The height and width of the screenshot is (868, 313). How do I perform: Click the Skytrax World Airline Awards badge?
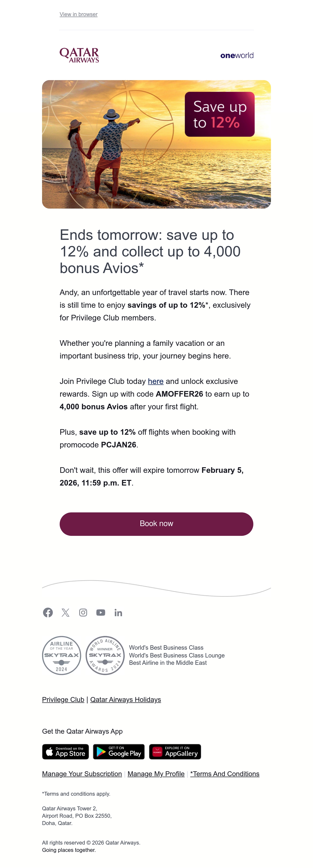pyautogui.click(x=105, y=655)
